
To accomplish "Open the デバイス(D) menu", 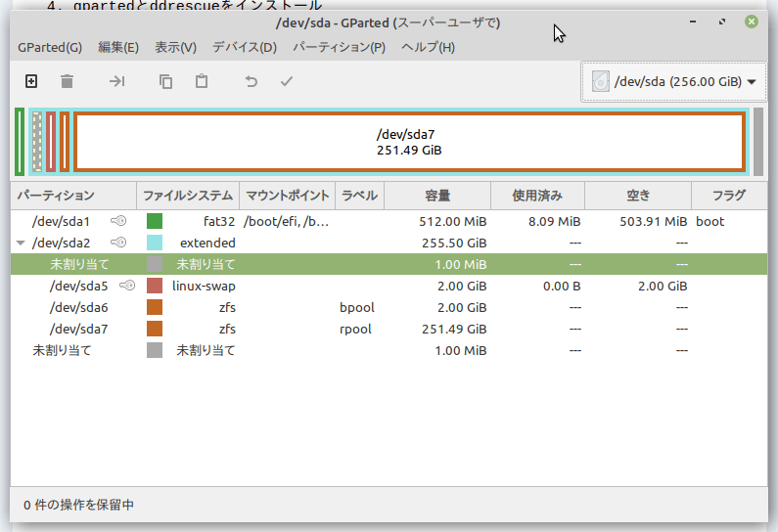I will tap(245, 48).
